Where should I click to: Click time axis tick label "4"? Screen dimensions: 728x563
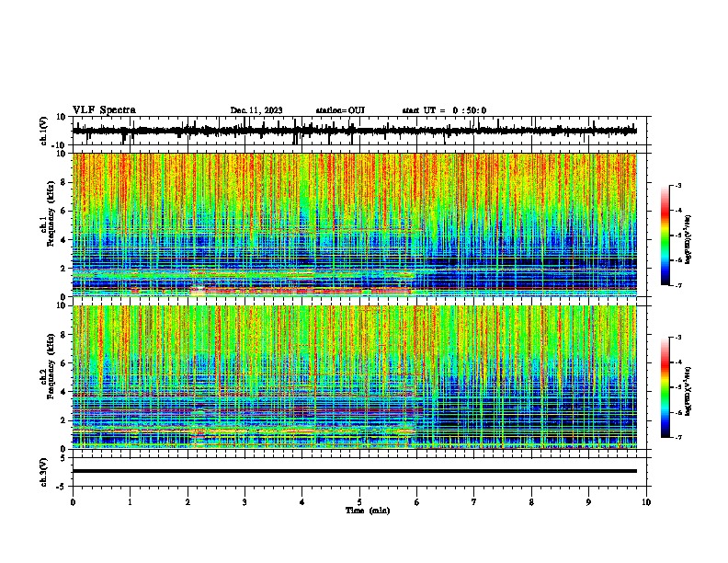click(x=302, y=501)
